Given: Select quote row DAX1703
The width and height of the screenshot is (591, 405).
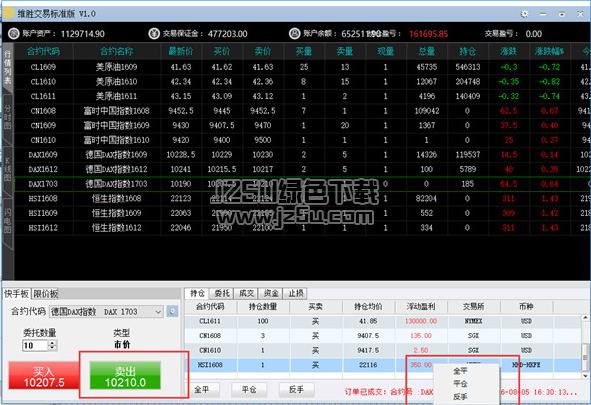Looking at the screenshot, I should pyautogui.click(x=302, y=184).
